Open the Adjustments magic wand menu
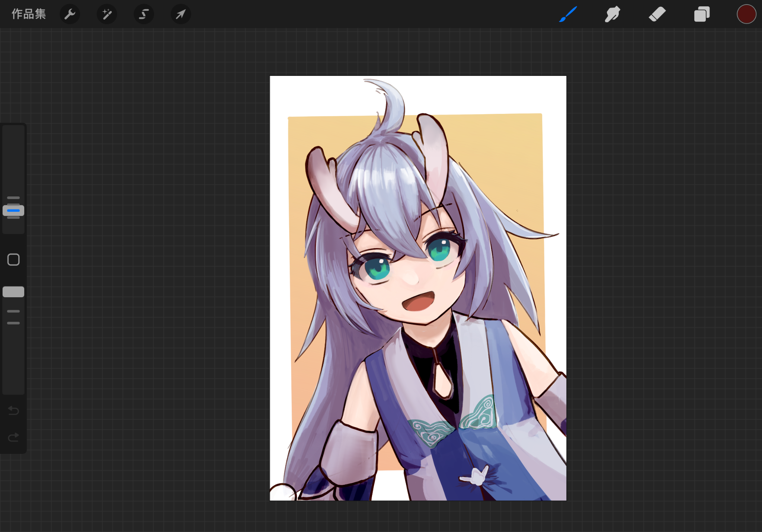Image resolution: width=762 pixels, height=532 pixels. pyautogui.click(x=107, y=14)
